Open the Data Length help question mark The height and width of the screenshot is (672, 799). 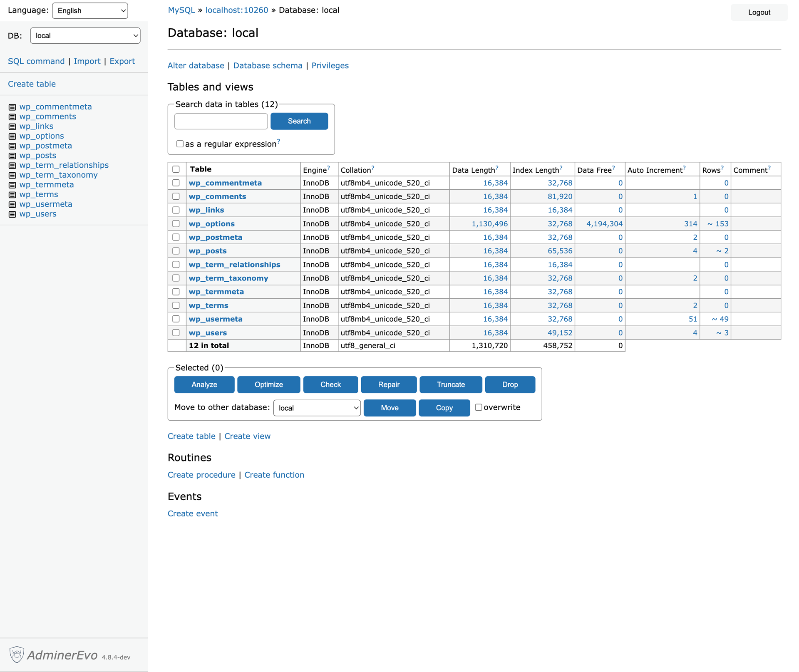[497, 168]
